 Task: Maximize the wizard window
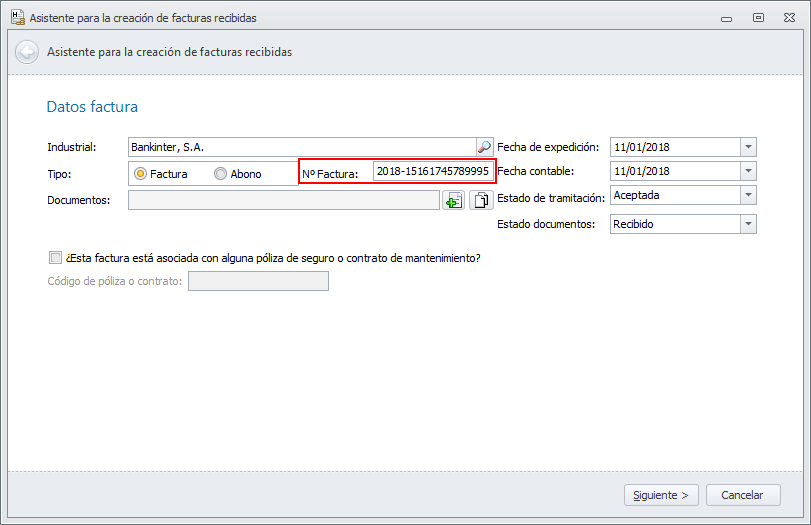tap(758, 18)
